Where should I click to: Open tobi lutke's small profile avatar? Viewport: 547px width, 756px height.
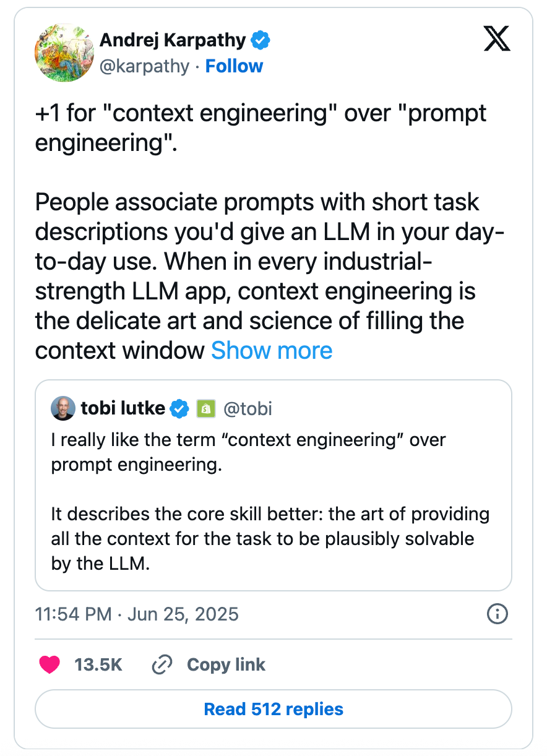click(x=63, y=408)
